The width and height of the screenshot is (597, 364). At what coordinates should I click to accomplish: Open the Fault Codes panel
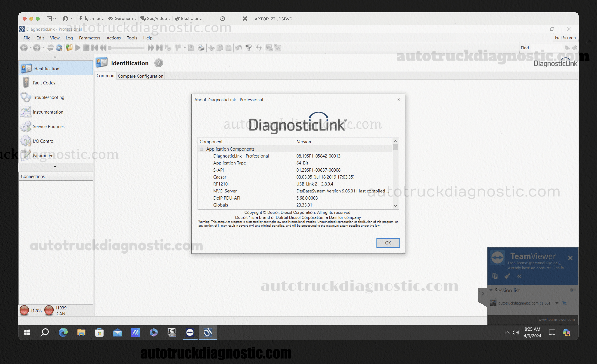pos(44,83)
